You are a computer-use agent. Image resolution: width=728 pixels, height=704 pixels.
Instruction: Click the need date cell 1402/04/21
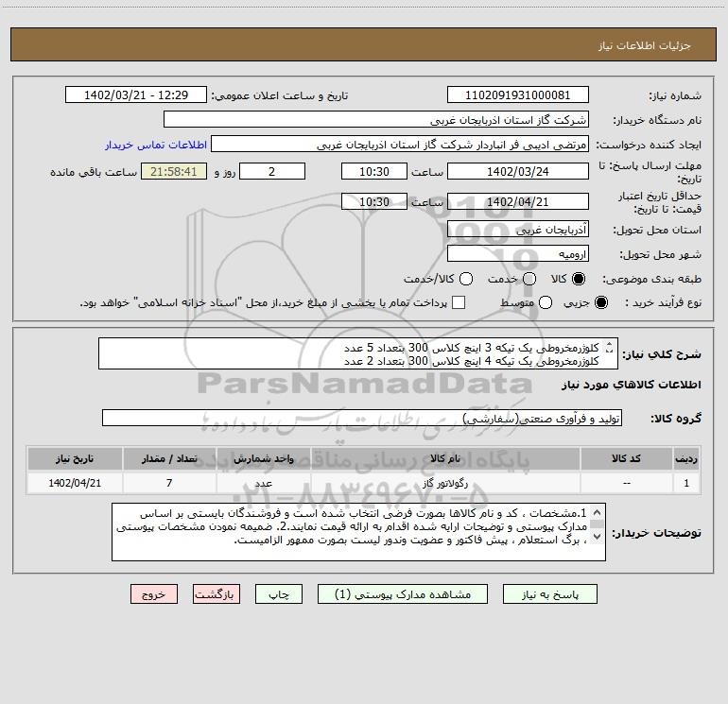click(75, 483)
